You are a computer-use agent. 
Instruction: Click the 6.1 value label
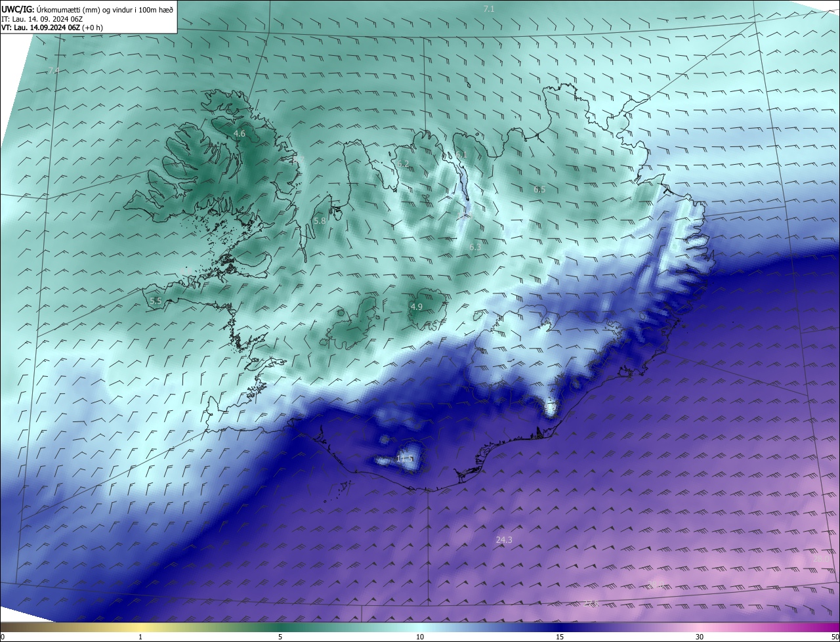coord(461,154)
